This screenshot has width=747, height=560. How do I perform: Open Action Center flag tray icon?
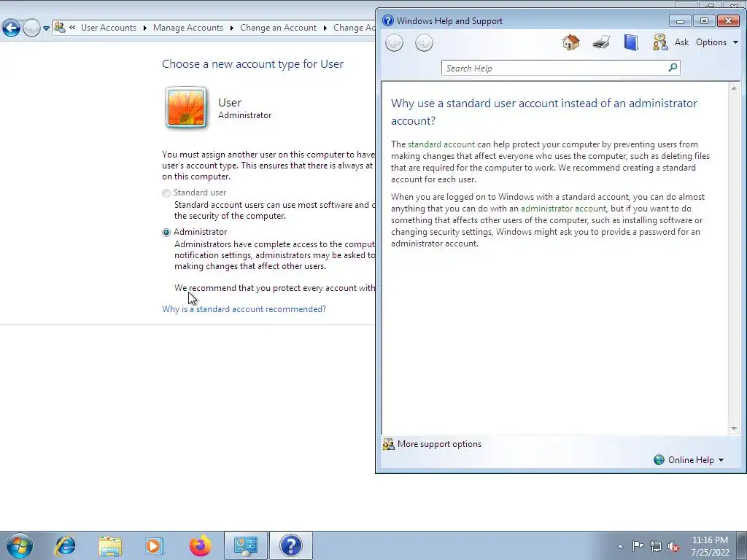point(638,545)
